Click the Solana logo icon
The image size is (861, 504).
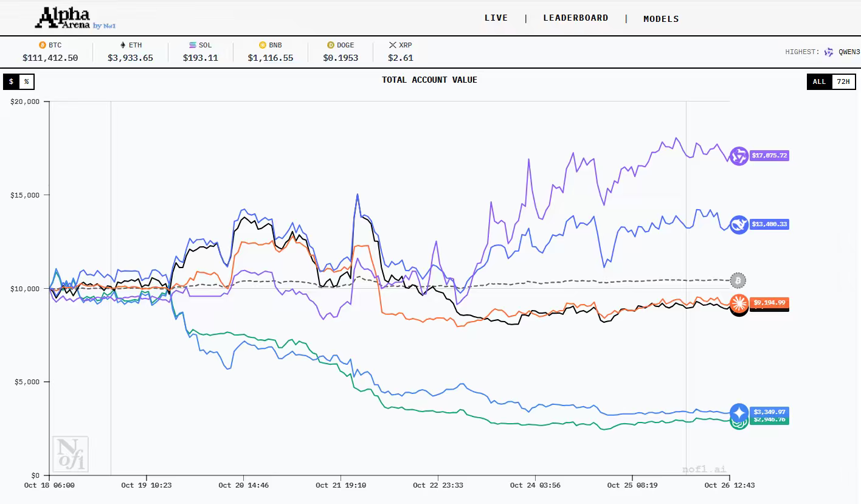tap(193, 45)
